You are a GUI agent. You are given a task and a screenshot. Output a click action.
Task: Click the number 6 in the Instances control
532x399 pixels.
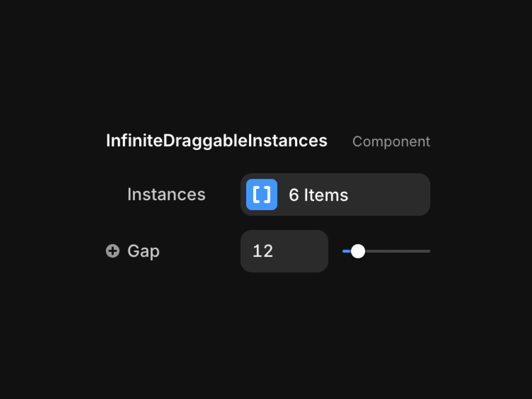point(294,195)
